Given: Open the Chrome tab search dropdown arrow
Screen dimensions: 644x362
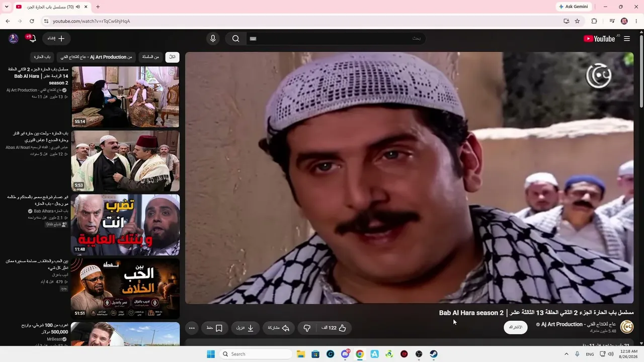Looking at the screenshot, I should coord(7,7).
